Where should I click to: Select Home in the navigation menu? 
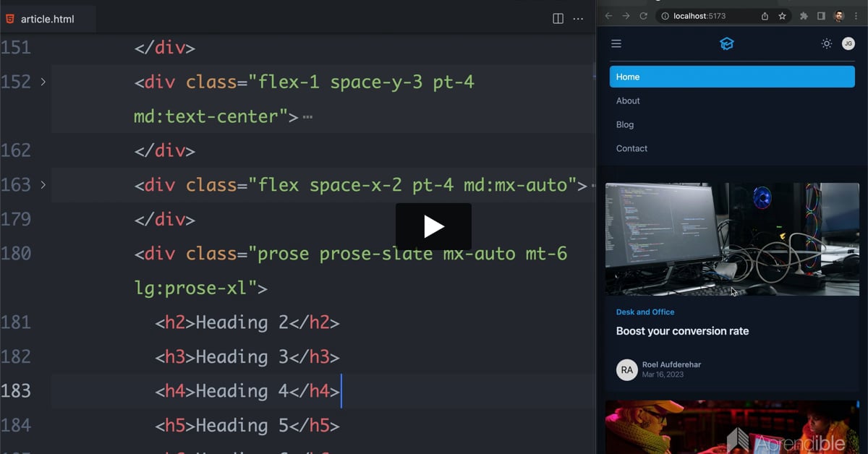pyautogui.click(x=732, y=77)
